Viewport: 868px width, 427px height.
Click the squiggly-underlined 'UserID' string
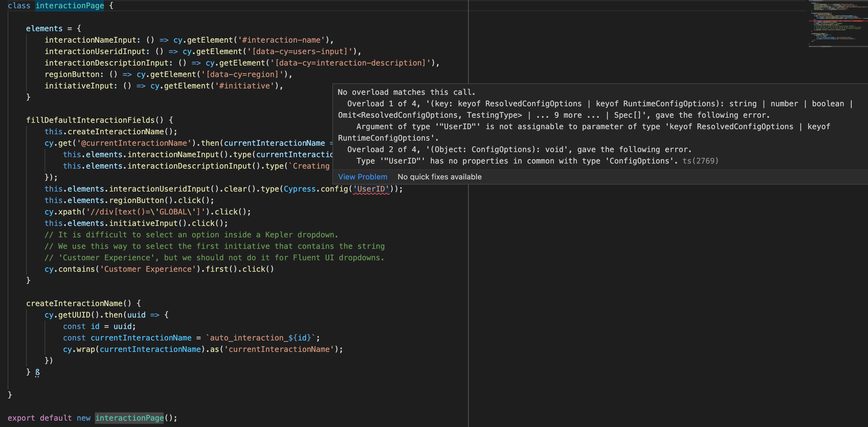(x=371, y=189)
